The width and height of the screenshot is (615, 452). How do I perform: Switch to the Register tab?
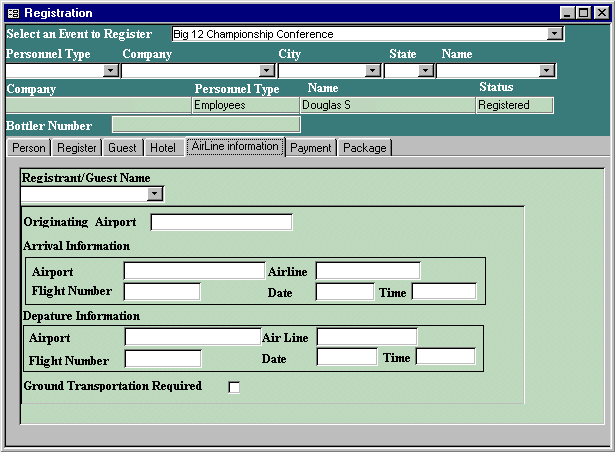[x=76, y=148]
